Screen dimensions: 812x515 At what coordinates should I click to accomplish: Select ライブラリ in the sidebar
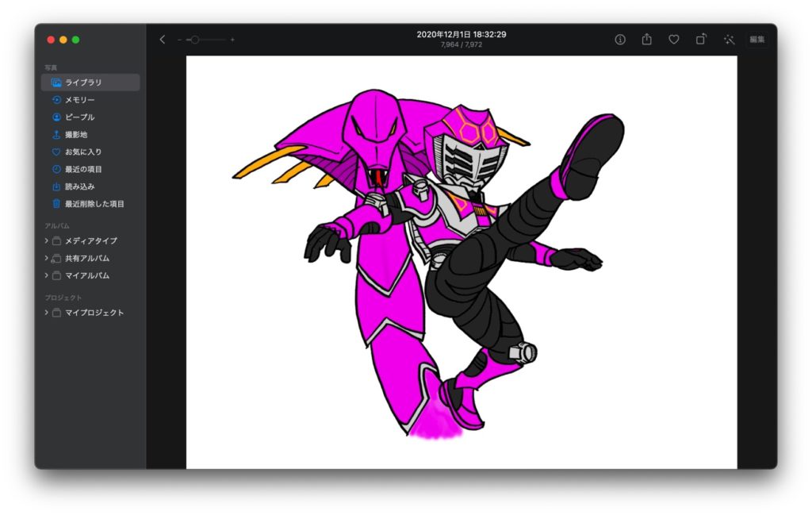(x=90, y=83)
